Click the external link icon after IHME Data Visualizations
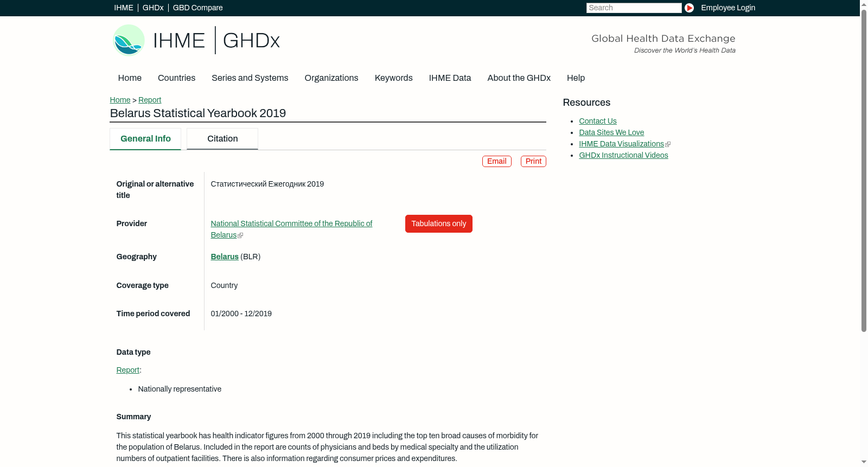Viewport: 868px width, 467px height. (668, 144)
